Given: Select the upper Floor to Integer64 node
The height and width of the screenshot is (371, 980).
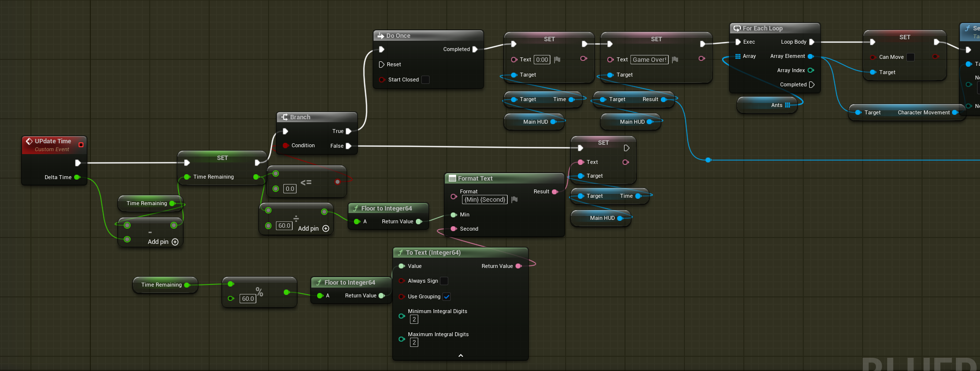Looking at the screenshot, I should tap(388, 216).
